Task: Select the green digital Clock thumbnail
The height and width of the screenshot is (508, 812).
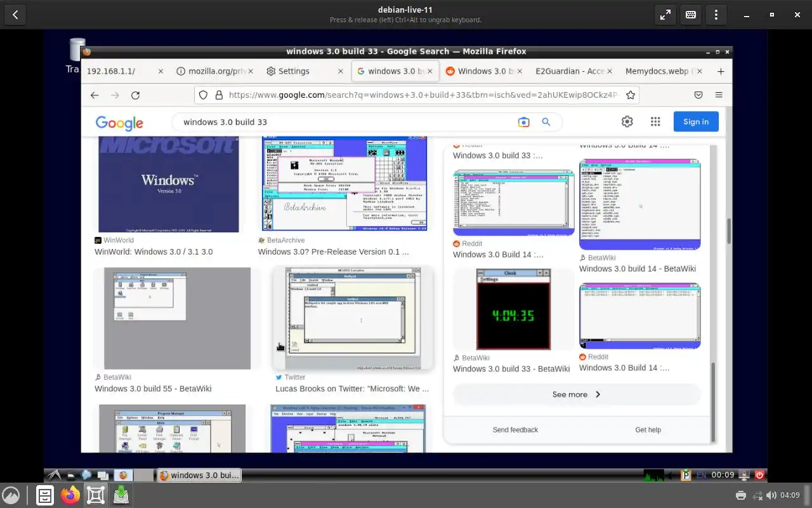Action: 513,309
